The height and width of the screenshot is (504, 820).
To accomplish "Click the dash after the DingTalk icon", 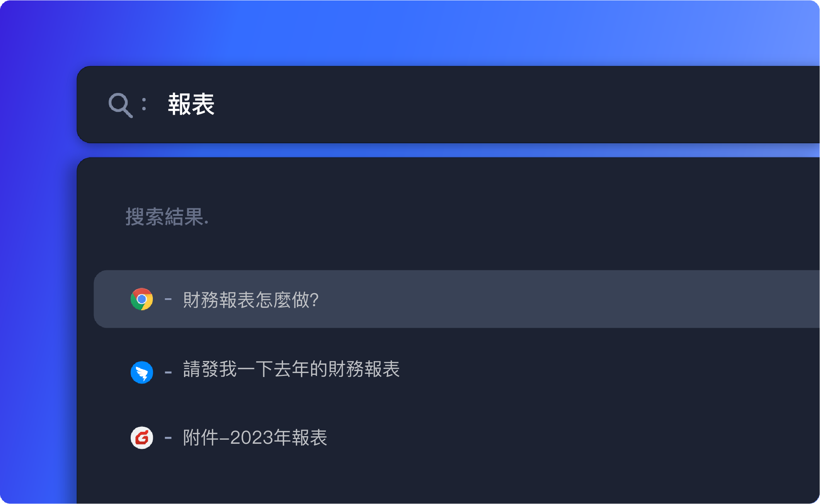I will point(168,372).
